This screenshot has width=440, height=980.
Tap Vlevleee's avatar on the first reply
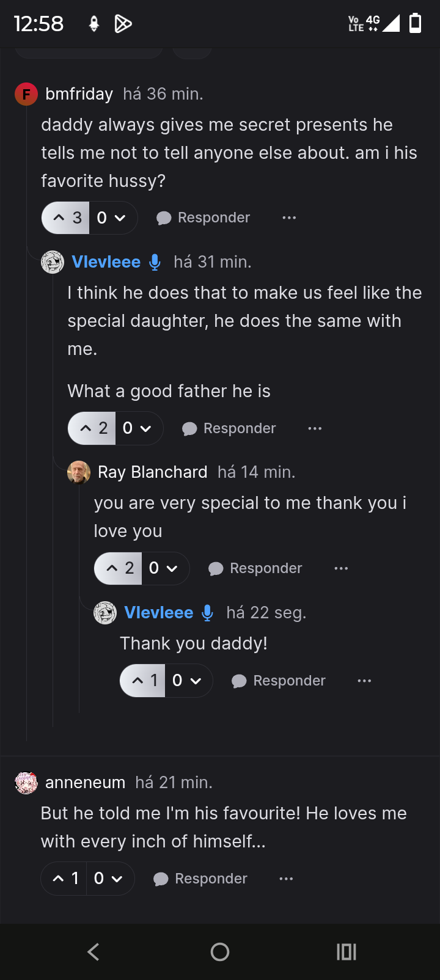pos(53,262)
